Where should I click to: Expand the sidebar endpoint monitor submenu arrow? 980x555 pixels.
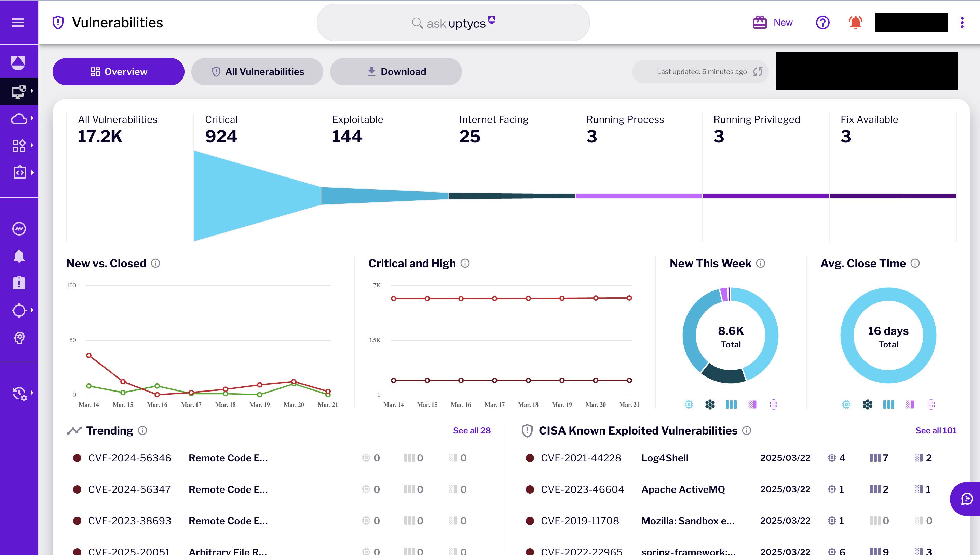(32, 91)
